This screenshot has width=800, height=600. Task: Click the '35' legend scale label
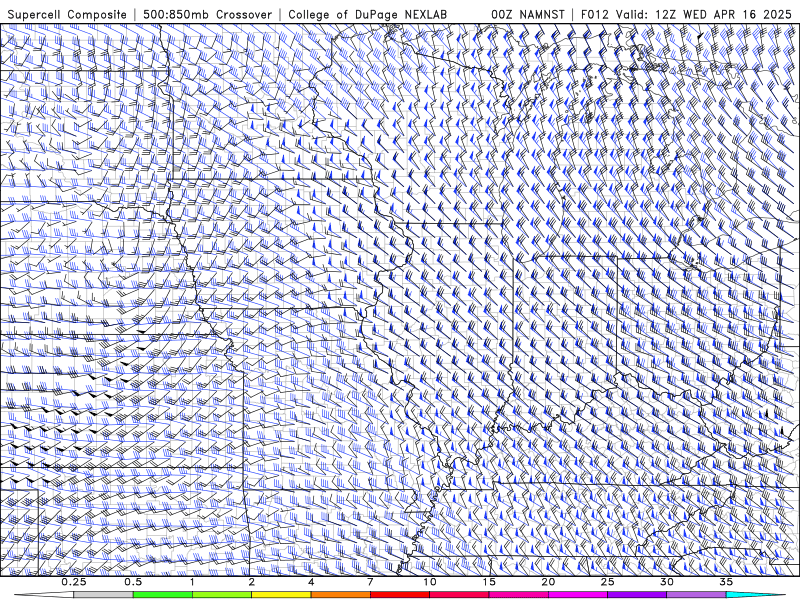coord(727,582)
